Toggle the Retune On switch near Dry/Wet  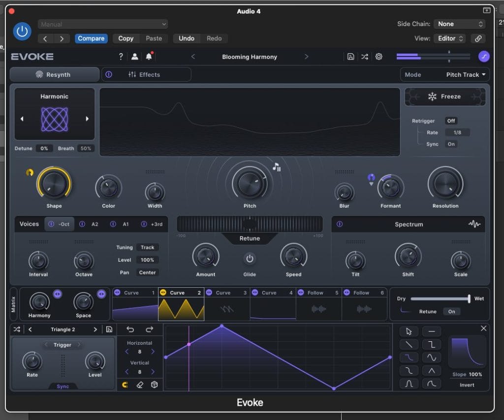pyautogui.click(x=451, y=311)
